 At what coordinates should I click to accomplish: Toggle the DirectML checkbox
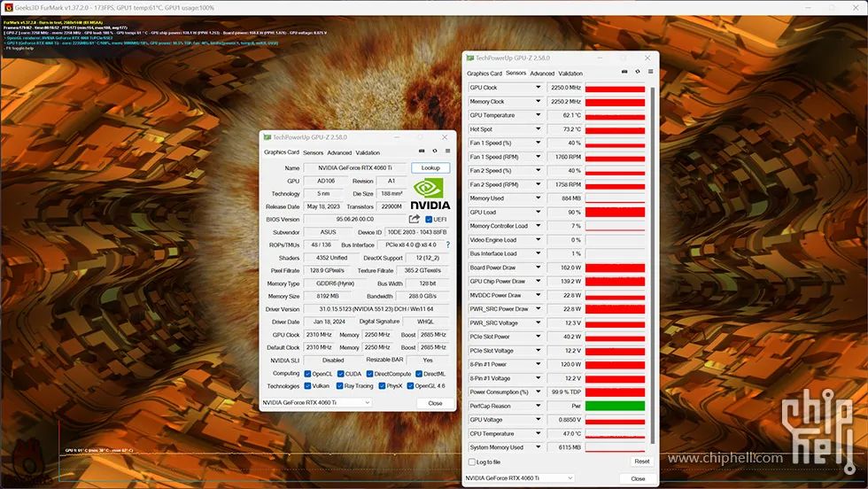click(x=419, y=374)
